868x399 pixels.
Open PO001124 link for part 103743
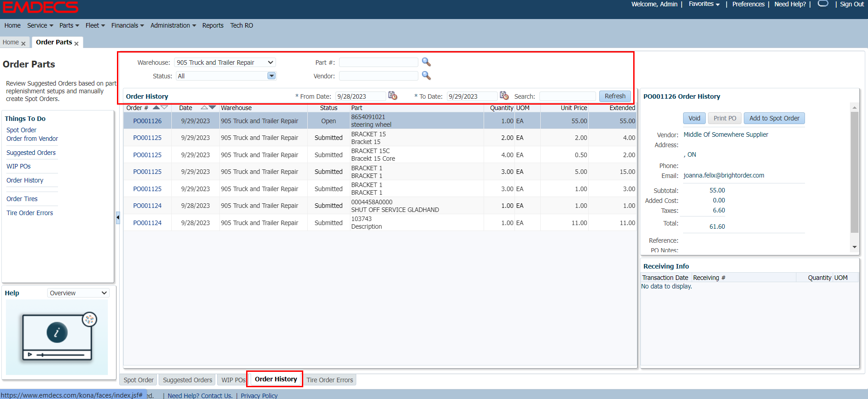[147, 223]
